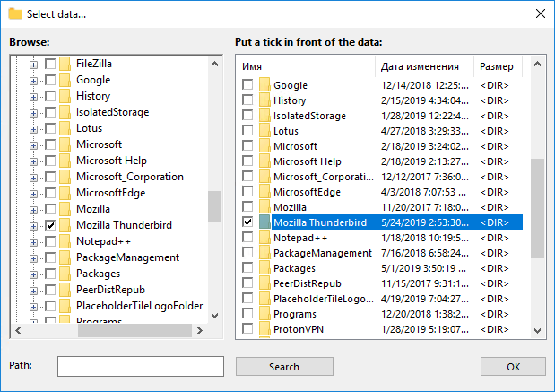
Task: Click the ProtonVPN folder icon in right list
Action: (264, 328)
